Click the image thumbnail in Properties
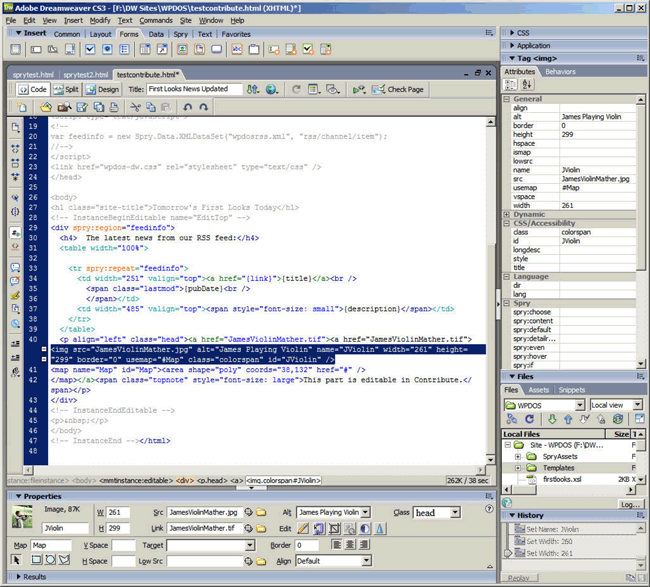Image resolution: width=650 pixels, height=587 pixels. 22,517
